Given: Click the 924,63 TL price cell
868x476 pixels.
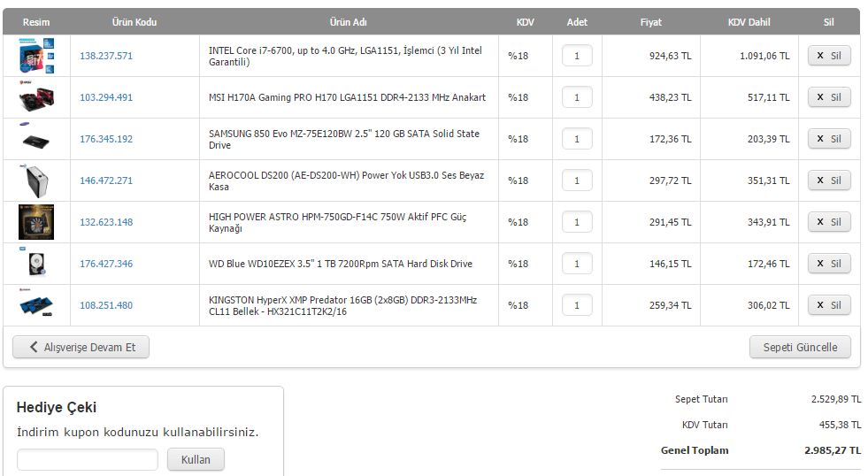Looking at the screenshot, I should pos(671,56).
